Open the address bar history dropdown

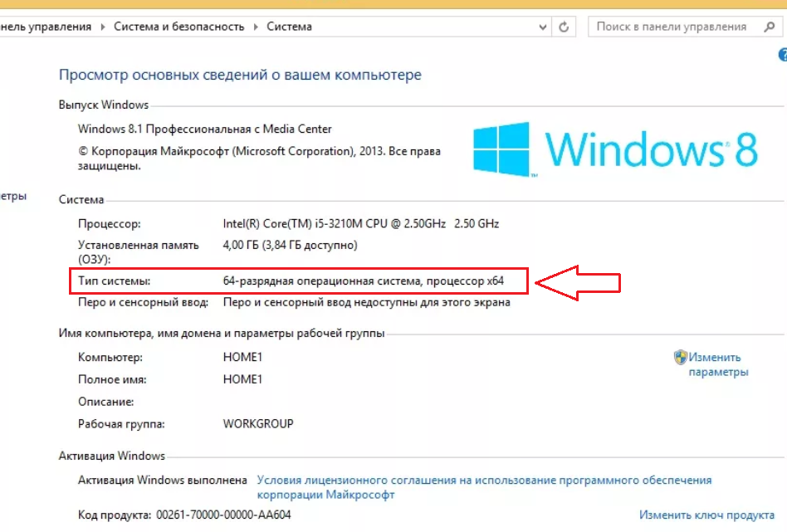pos(543,27)
